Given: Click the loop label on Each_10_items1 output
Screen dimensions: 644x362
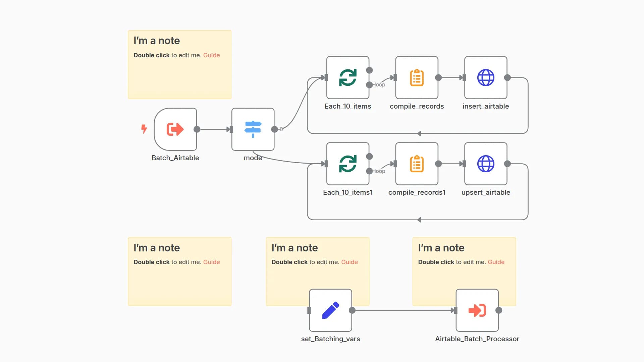Looking at the screenshot, I should 380,171.
